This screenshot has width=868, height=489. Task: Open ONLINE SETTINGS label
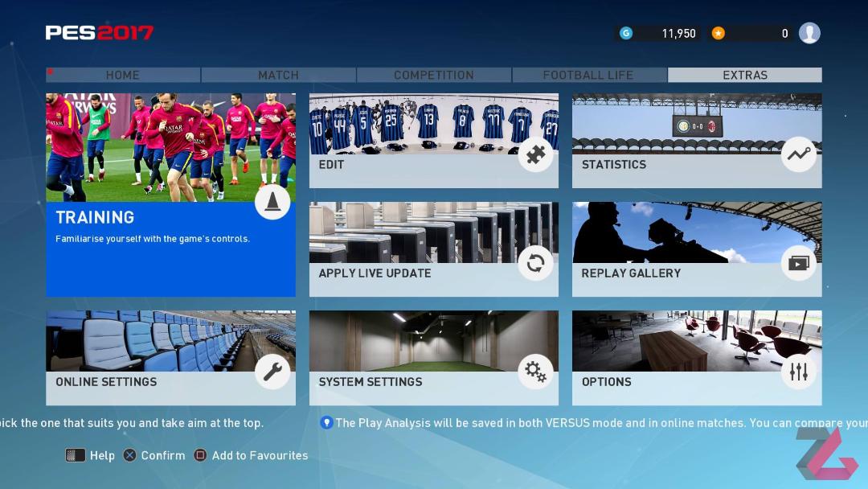click(x=106, y=381)
